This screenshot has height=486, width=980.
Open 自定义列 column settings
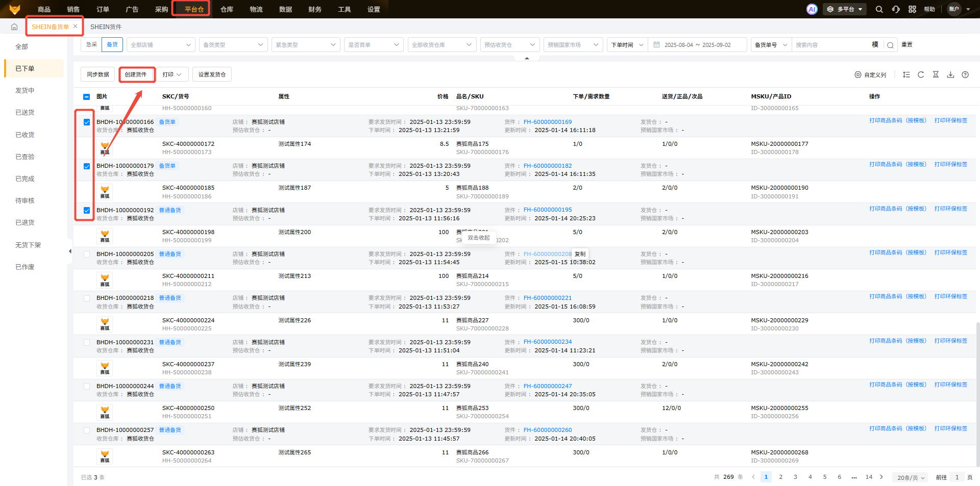(871, 75)
